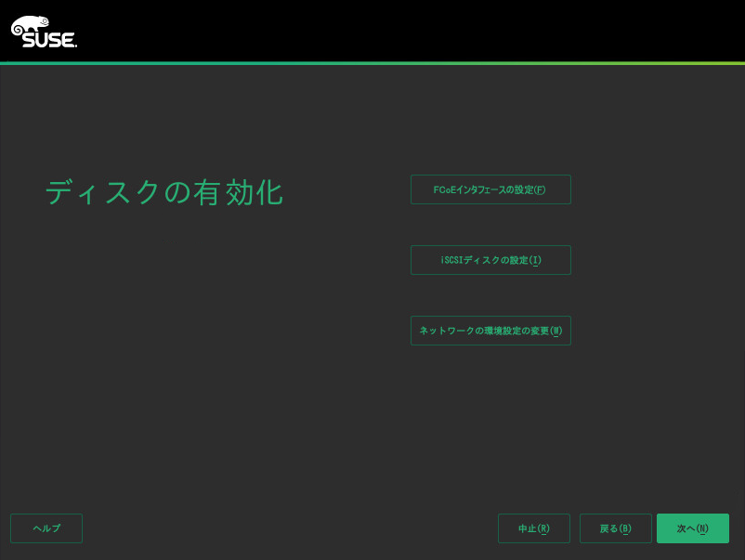Open FCoE interface configuration
The width and height of the screenshot is (745, 560).
pyautogui.click(x=490, y=189)
